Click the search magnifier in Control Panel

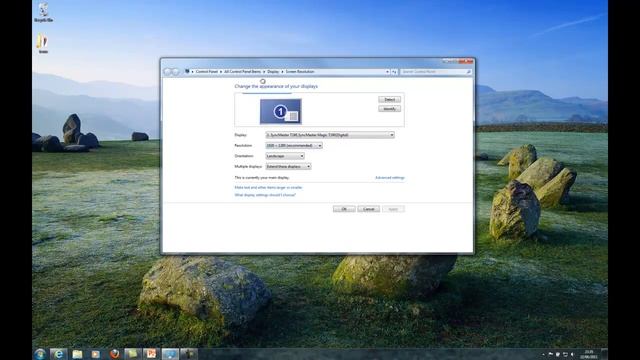tap(469, 72)
